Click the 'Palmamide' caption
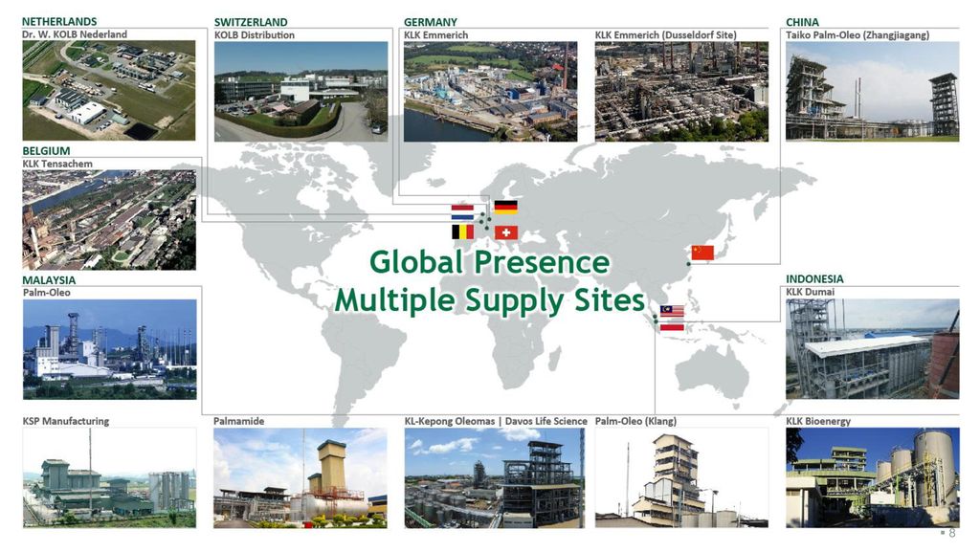 pyautogui.click(x=238, y=421)
